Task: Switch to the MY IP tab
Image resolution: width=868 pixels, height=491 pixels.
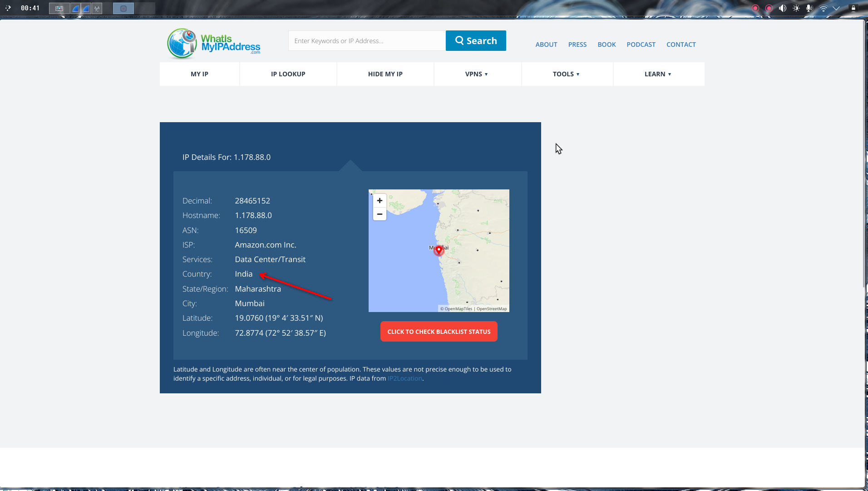Action: (199, 74)
